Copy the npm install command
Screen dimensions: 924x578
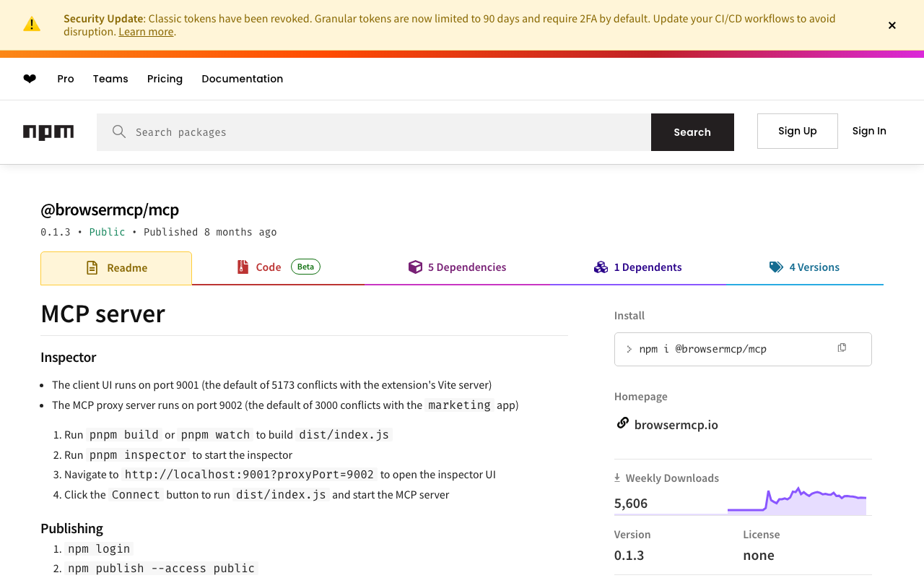point(842,348)
